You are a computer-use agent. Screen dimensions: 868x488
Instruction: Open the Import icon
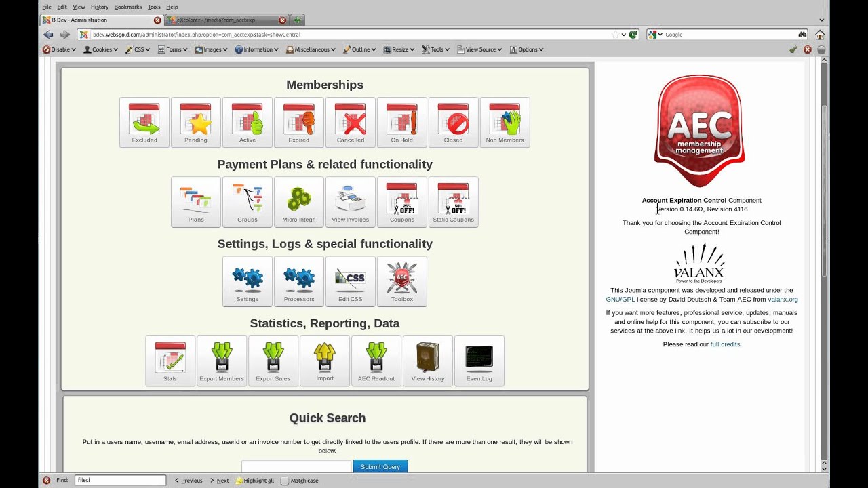(325, 361)
